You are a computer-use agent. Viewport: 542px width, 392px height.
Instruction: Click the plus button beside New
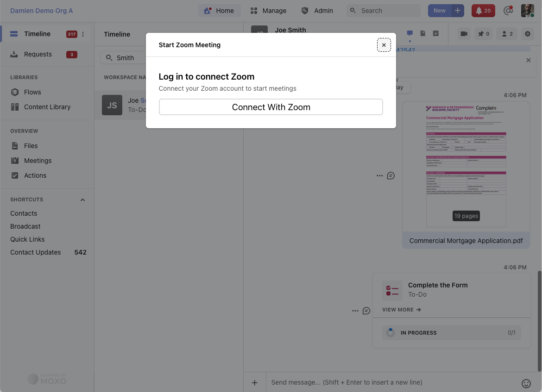458,11
